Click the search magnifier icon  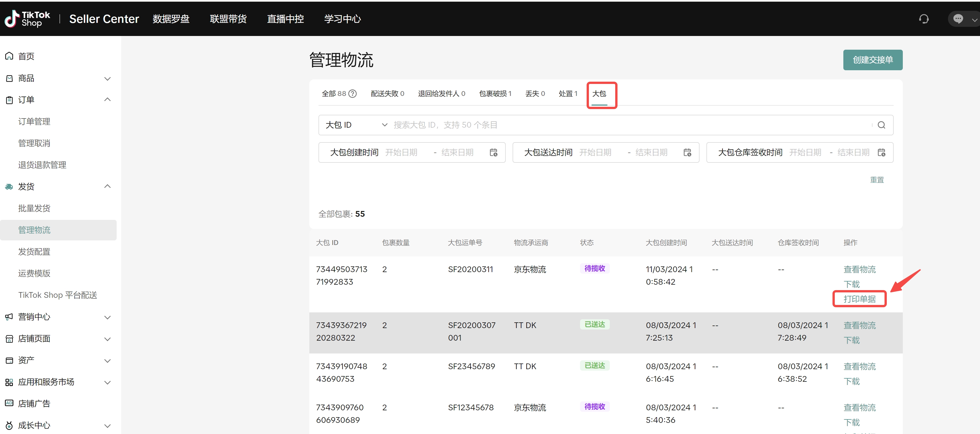tap(881, 125)
